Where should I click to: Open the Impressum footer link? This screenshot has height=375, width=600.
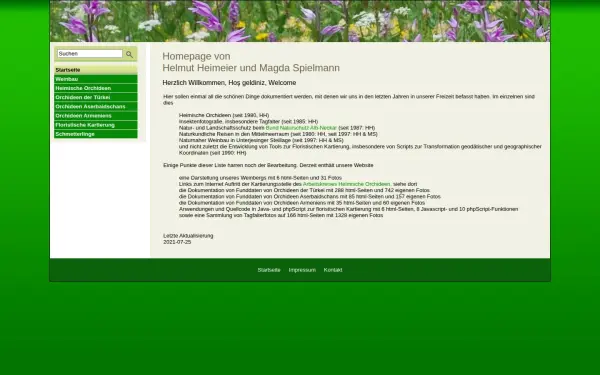tap(302, 270)
